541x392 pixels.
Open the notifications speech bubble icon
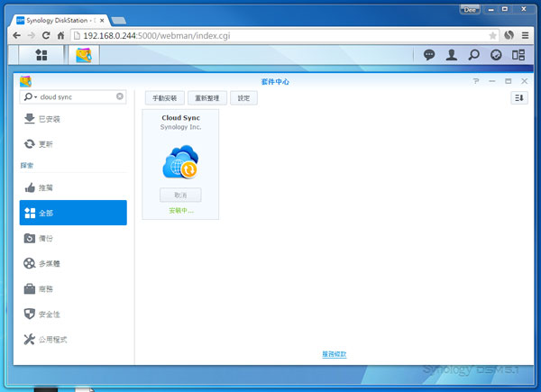pyautogui.click(x=430, y=55)
